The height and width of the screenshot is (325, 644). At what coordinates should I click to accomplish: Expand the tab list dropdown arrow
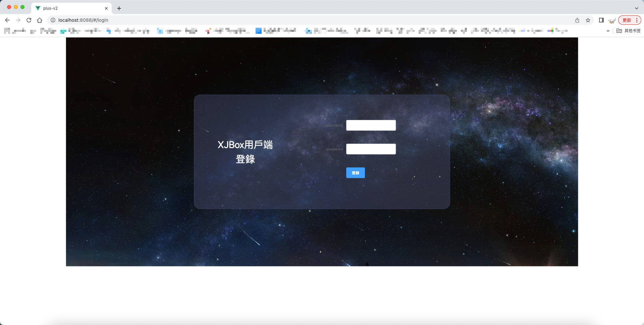point(636,8)
